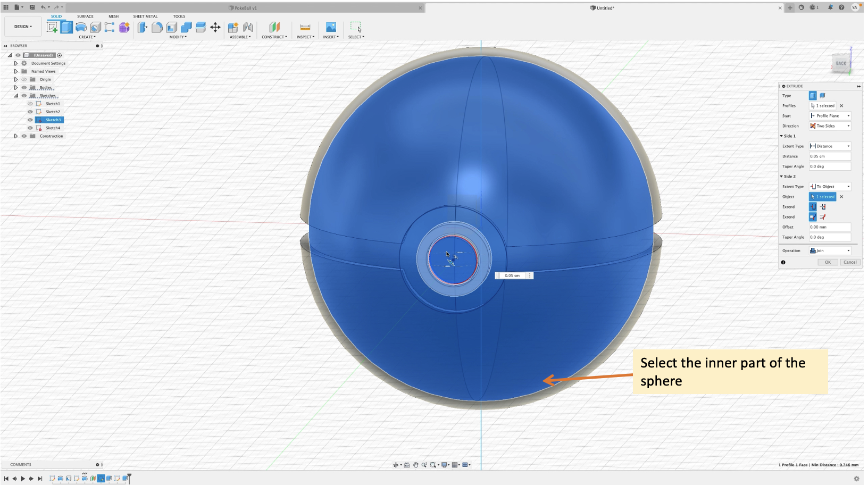Open the SHEET METAL tab
The width and height of the screenshot is (868, 485).
(x=145, y=16)
